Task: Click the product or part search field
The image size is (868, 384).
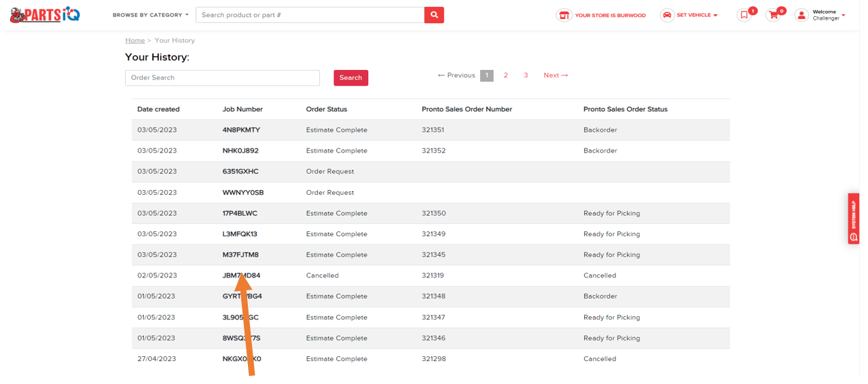Action: click(310, 15)
